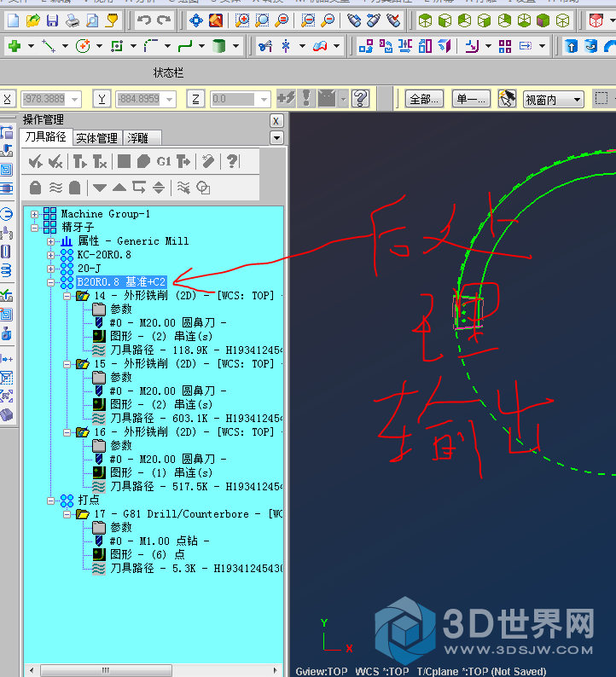616x677 pixels.
Task: Click the Gview:TOP status bar entry
Action: (x=322, y=671)
